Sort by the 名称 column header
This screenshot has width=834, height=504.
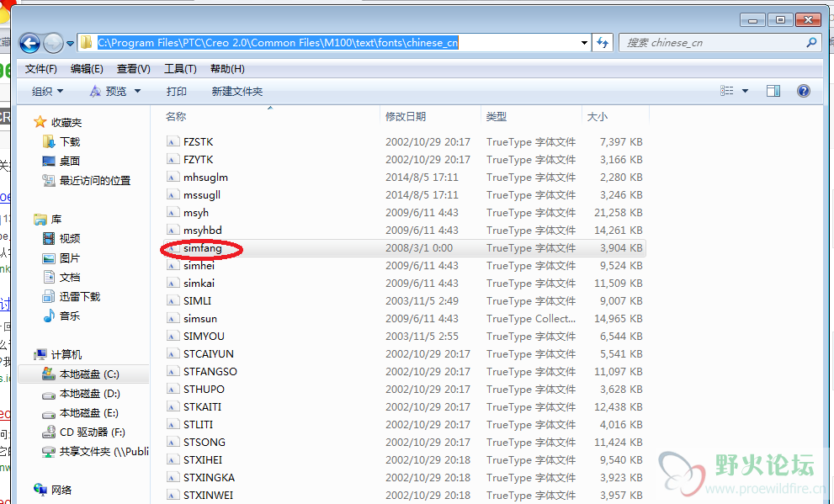176,116
